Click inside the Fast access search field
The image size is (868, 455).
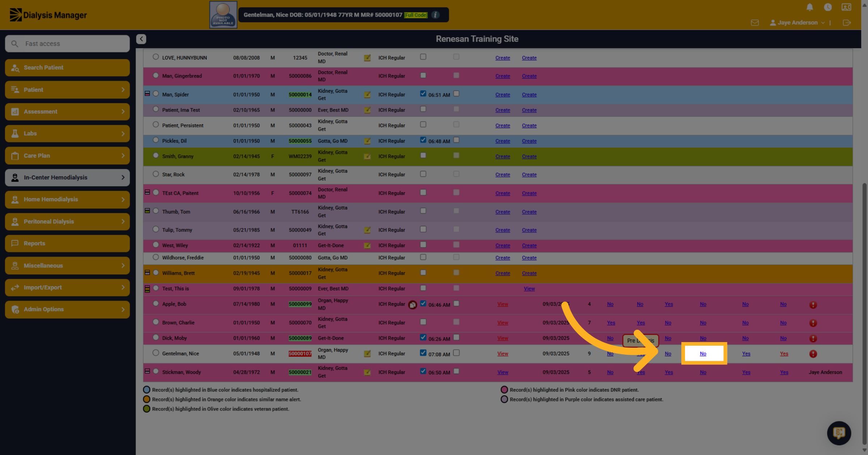point(67,43)
